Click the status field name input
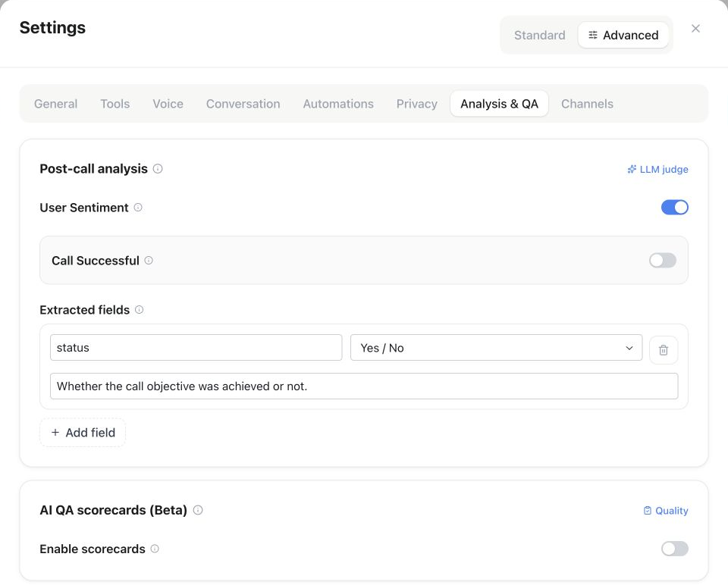 tap(196, 348)
